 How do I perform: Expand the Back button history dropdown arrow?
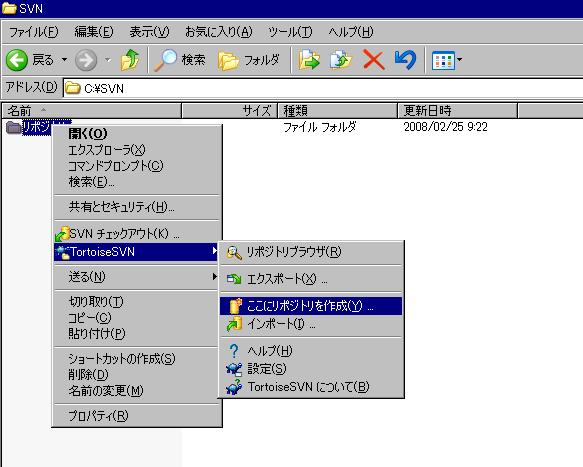(64, 60)
